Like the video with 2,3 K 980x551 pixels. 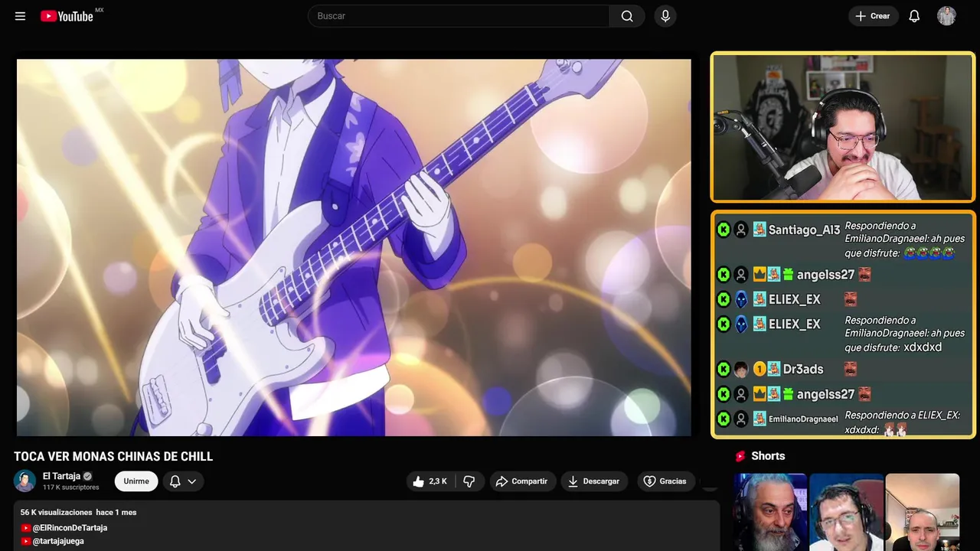(430, 481)
